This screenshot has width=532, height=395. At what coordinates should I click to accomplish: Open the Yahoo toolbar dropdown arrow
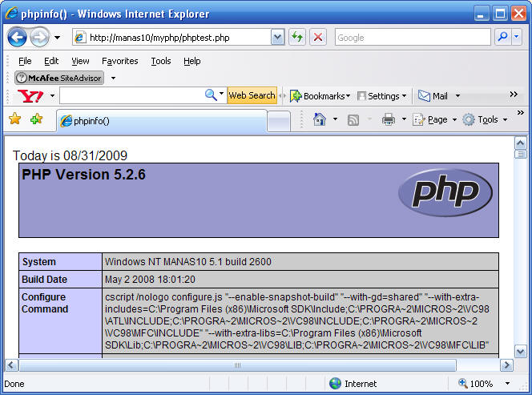pyautogui.click(x=52, y=96)
